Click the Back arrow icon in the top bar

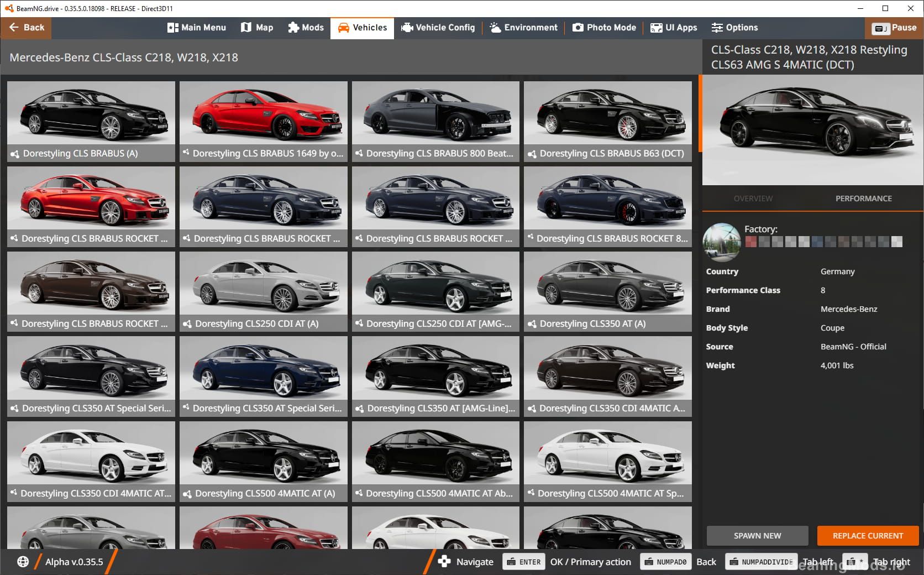point(14,27)
